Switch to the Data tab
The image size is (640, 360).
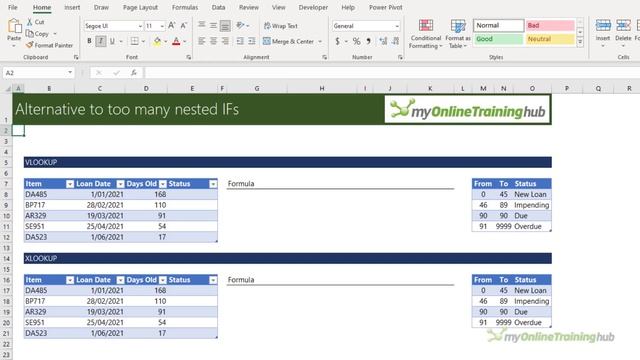click(218, 7)
